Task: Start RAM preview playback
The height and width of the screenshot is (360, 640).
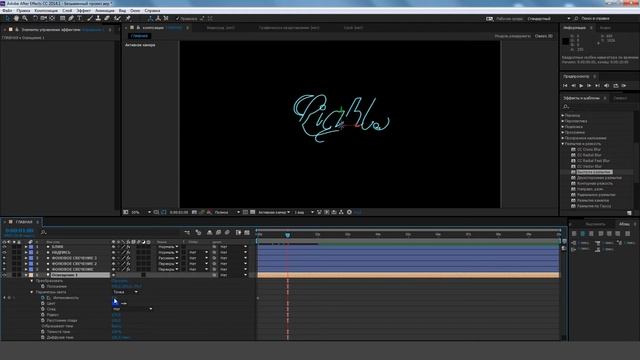Action: pos(624,86)
